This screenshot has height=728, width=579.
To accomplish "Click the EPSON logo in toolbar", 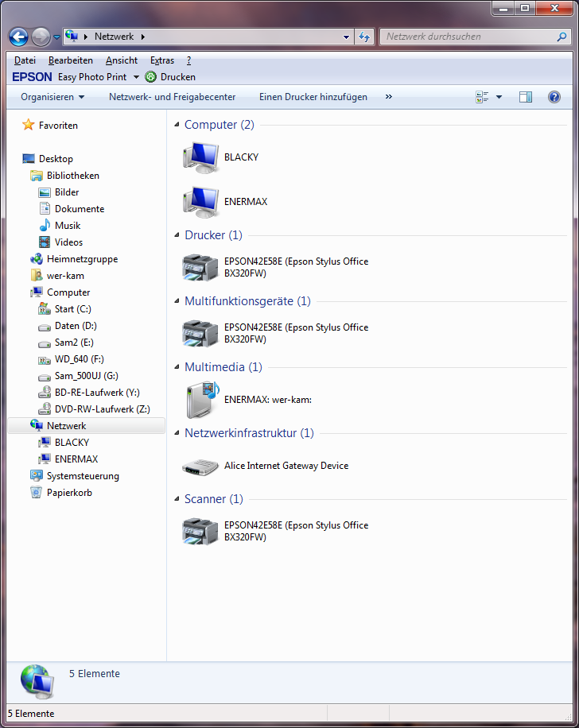I will click(x=32, y=77).
